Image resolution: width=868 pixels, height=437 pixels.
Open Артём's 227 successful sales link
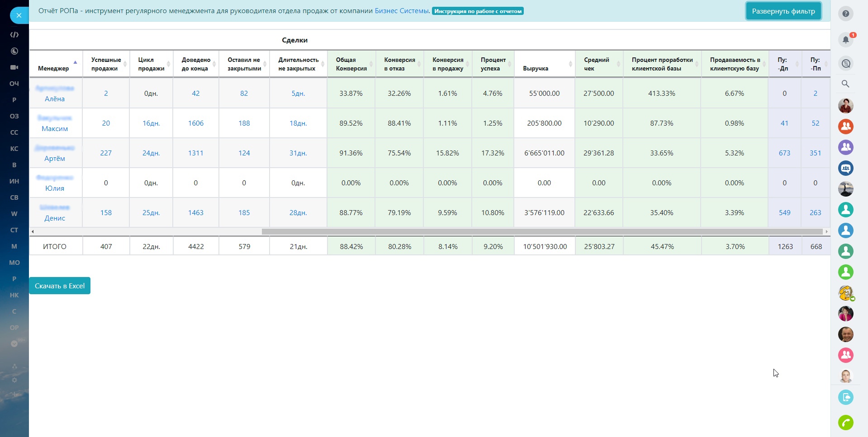coord(106,153)
